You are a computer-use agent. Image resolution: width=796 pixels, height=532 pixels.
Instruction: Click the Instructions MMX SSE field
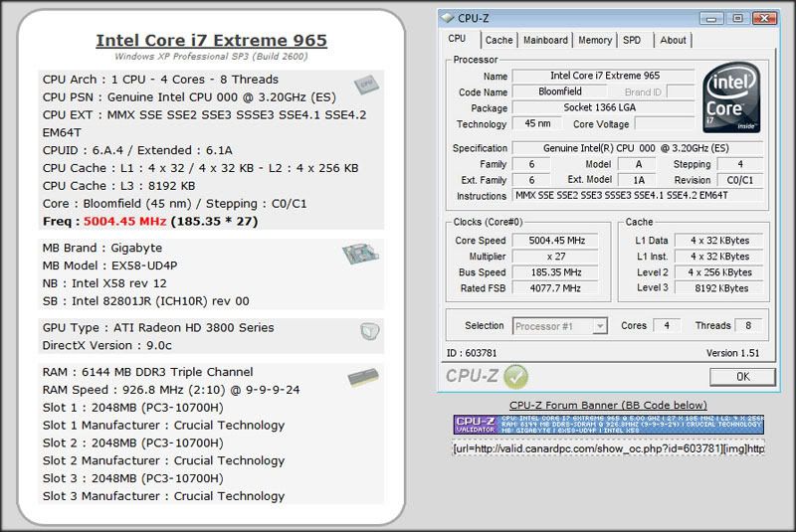[637, 195]
